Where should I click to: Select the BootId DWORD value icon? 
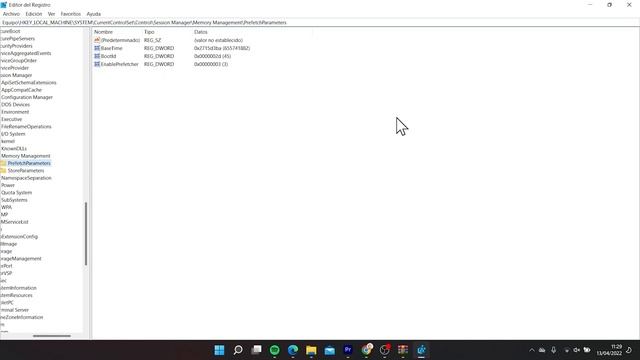pos(97,56)
